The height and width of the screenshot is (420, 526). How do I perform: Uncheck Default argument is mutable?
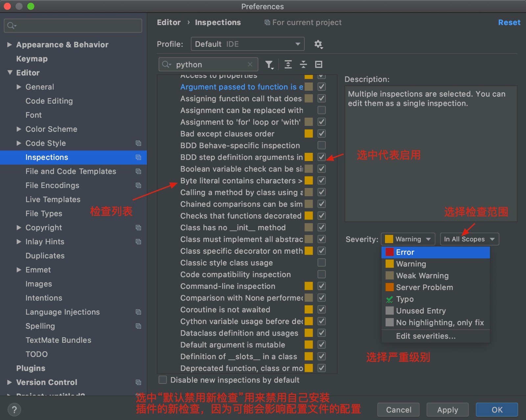coord(322,345)
